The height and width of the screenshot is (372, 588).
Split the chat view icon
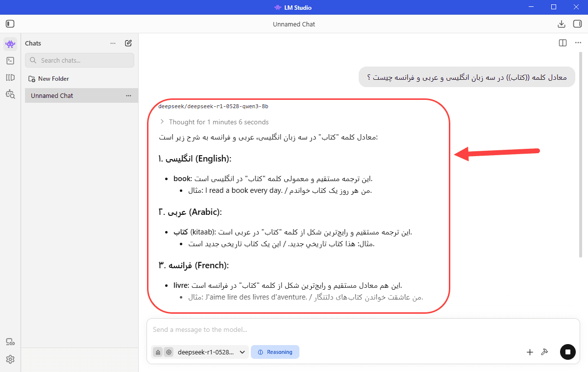[563, 43]
